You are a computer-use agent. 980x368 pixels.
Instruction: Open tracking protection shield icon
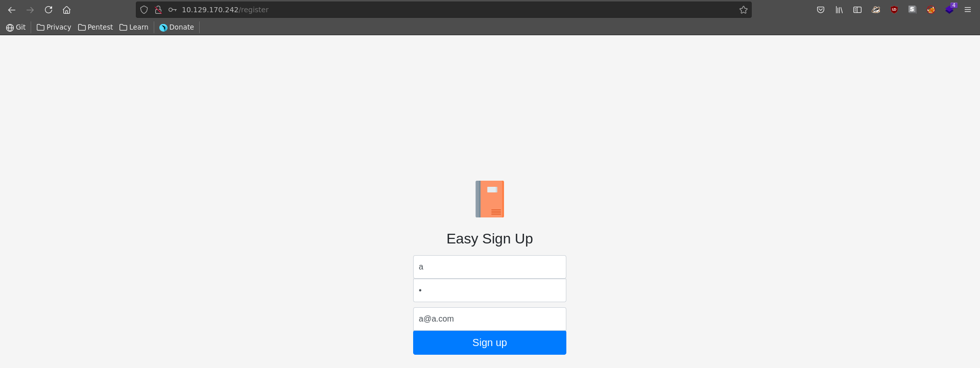click(144, 10)
